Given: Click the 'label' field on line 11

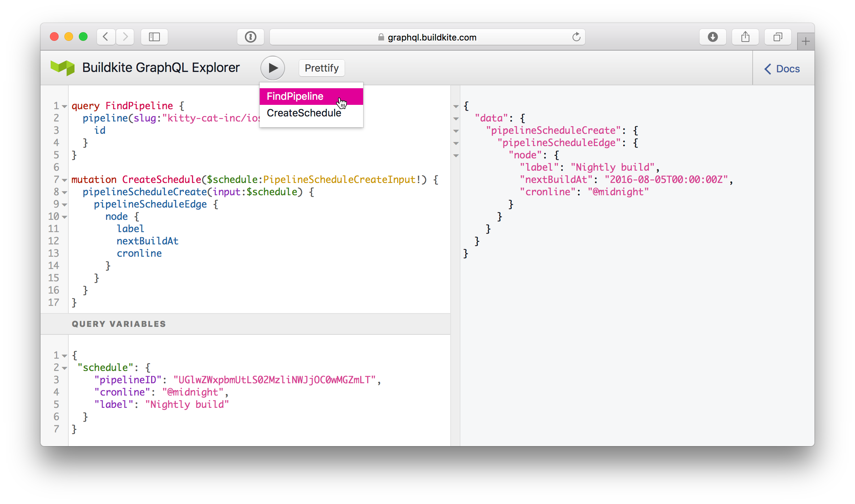Looking at the screenshot, I should (x=131, y=228).
